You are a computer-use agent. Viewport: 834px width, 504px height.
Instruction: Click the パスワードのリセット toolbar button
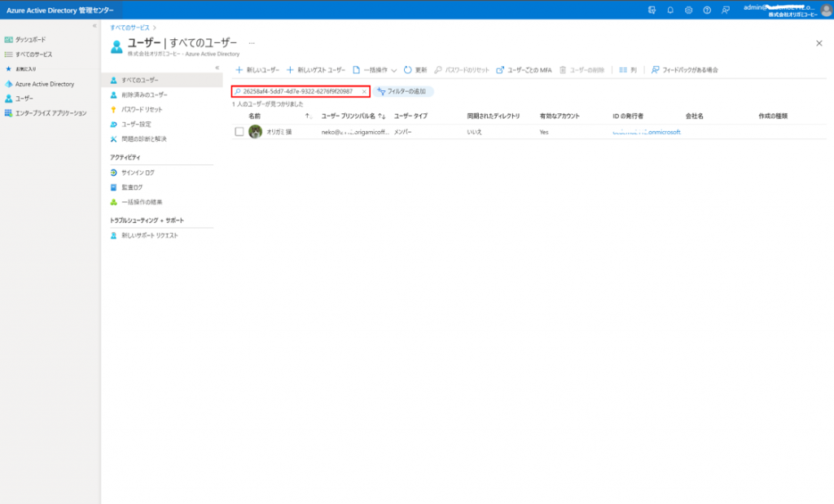point(462,70)
